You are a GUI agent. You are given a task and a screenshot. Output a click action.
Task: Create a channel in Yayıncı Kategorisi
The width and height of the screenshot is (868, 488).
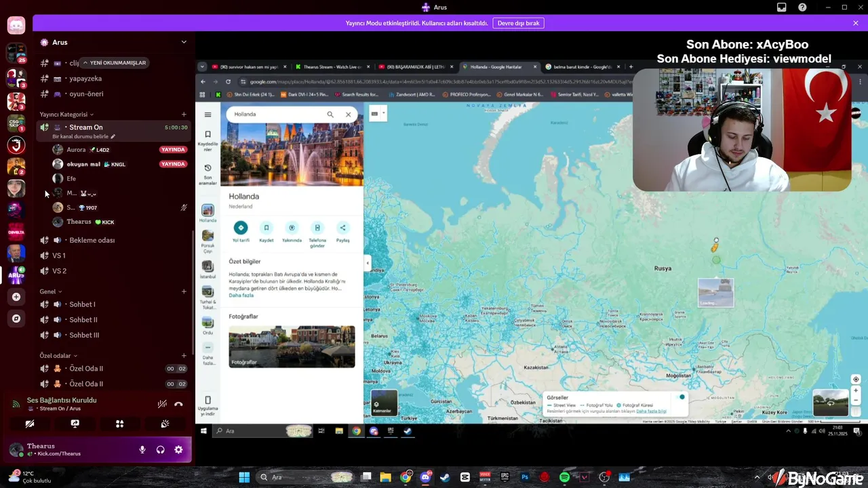(184, 115)
